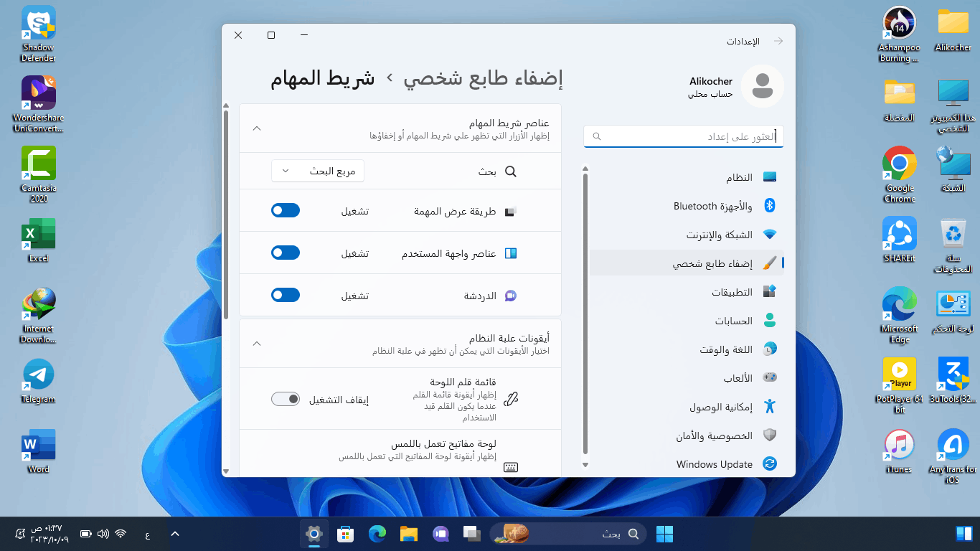The width and height of the screenshot is (980, 551).
Task: Open اللغة والوقت time and language settings
Action: point(687,349)
